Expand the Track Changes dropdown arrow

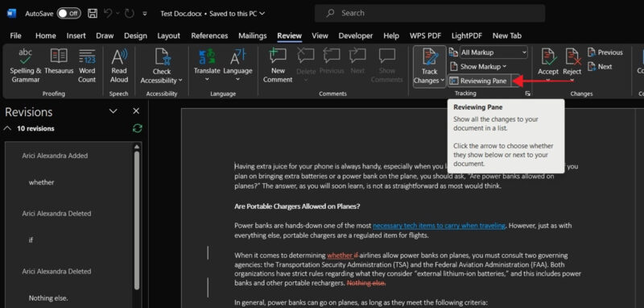click(x=442, y=81)
